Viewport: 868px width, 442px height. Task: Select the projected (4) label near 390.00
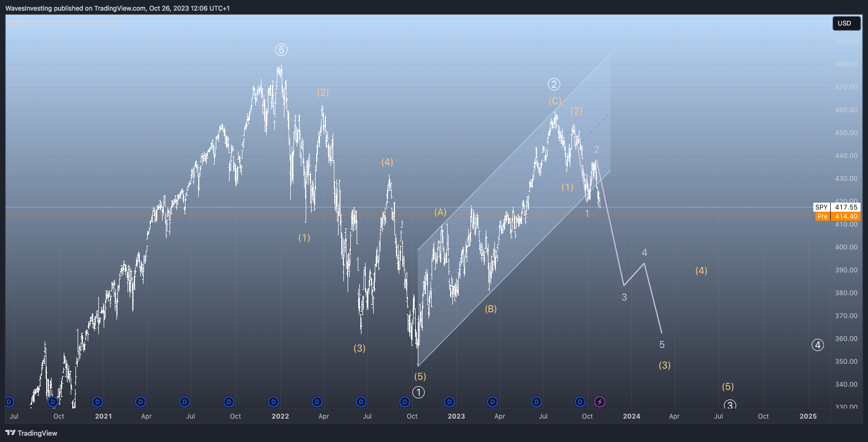coord(701,271)
